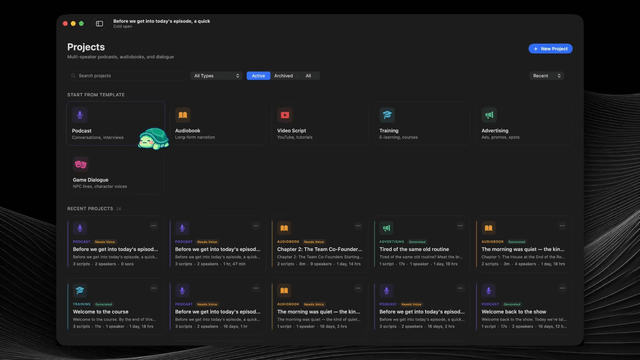Viewport: 640px width, 360px height.
Task: Toggle the sidebar panel icon in title bar
Action: click(99, 24)
